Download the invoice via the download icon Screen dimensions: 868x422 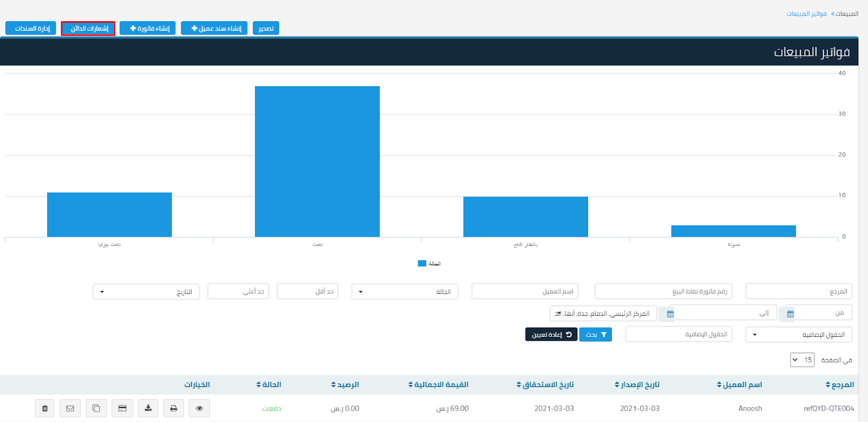(x=148, y=408)
